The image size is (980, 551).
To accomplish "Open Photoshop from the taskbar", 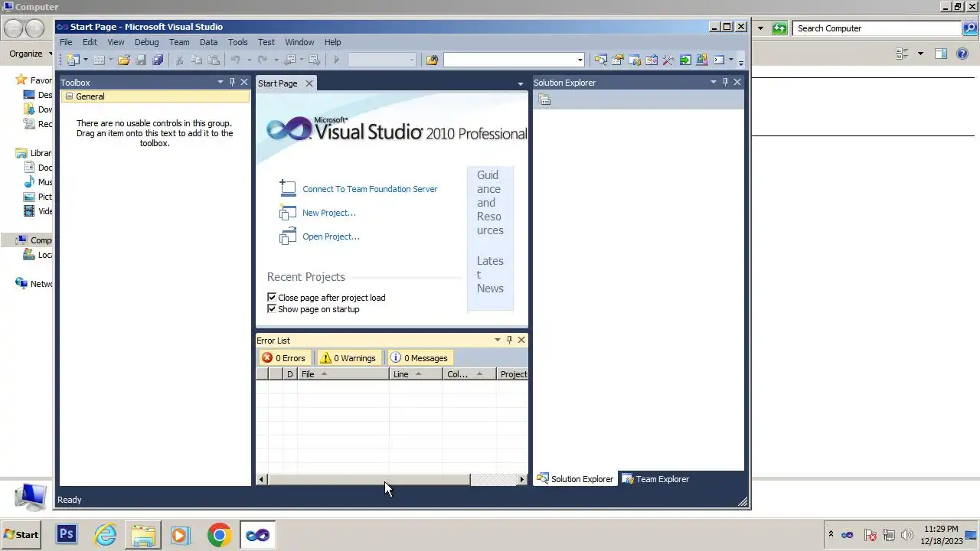I will click(x=67, y=534).
